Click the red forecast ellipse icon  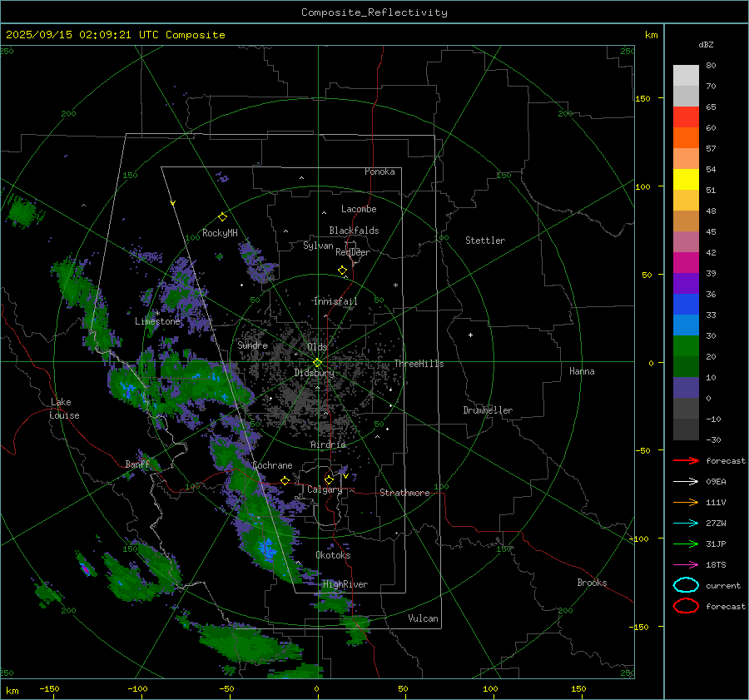[x=686, y=606]
